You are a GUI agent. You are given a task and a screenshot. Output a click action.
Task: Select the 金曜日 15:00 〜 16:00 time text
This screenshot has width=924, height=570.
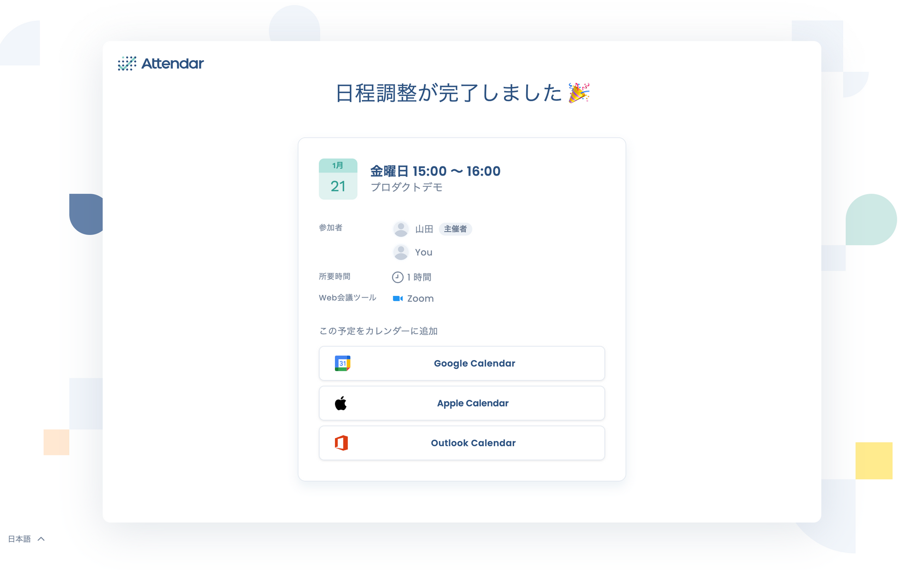coord(435,171)
